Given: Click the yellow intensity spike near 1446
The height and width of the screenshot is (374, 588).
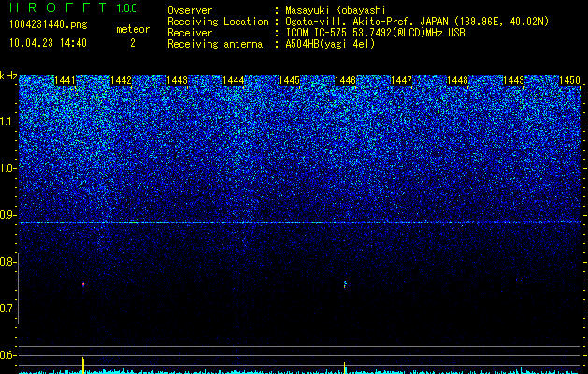Looking at the screenshot, I should [345, 367].
